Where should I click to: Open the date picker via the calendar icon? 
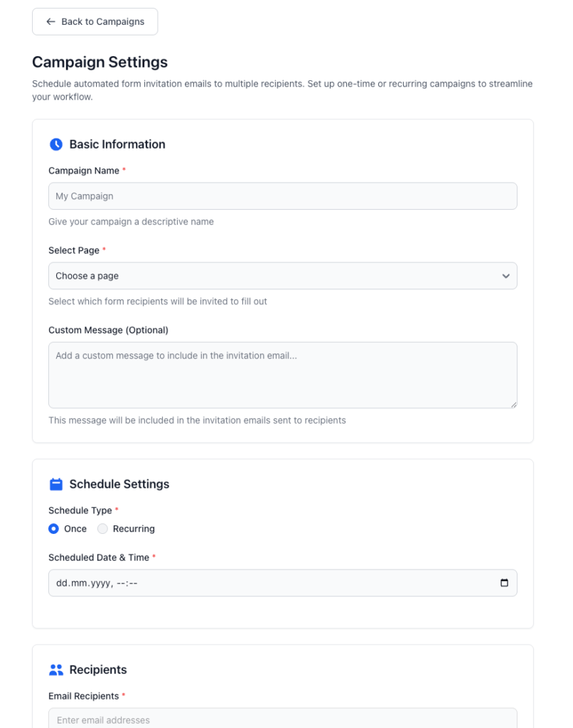(505, 583)
